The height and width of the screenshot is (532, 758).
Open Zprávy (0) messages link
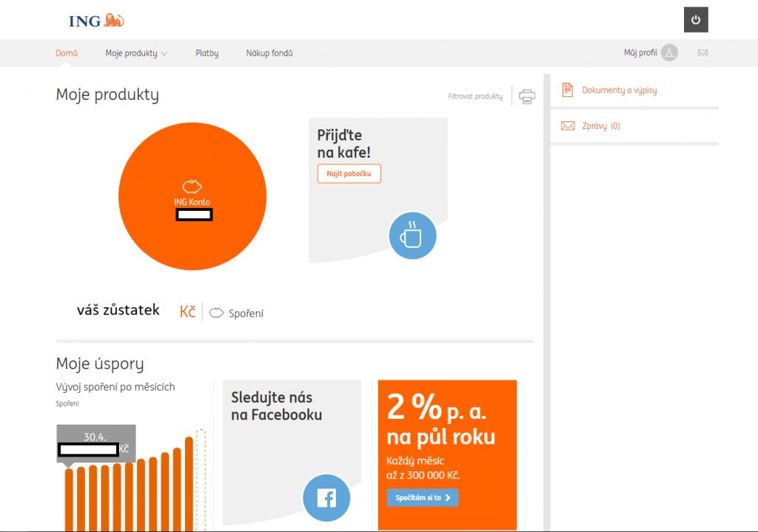click(x=601, y=126)
